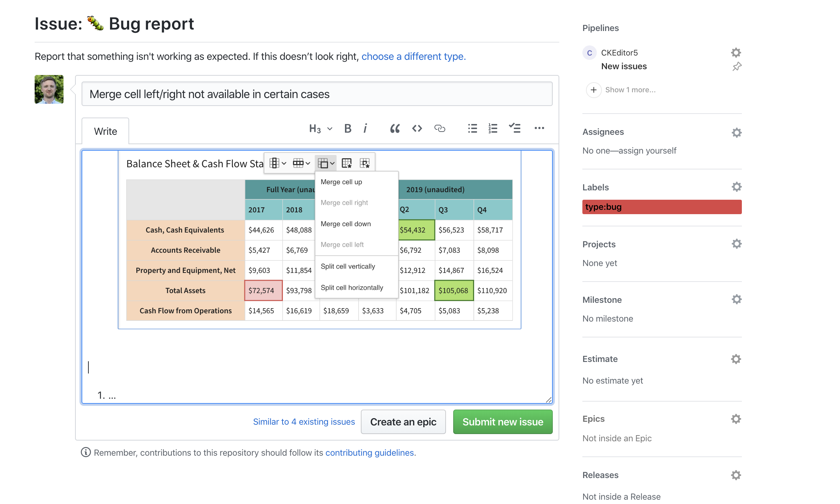Select Split cell vertically from the menu
The height and width of the screenshot is (504, 840).
coord(347,266)
